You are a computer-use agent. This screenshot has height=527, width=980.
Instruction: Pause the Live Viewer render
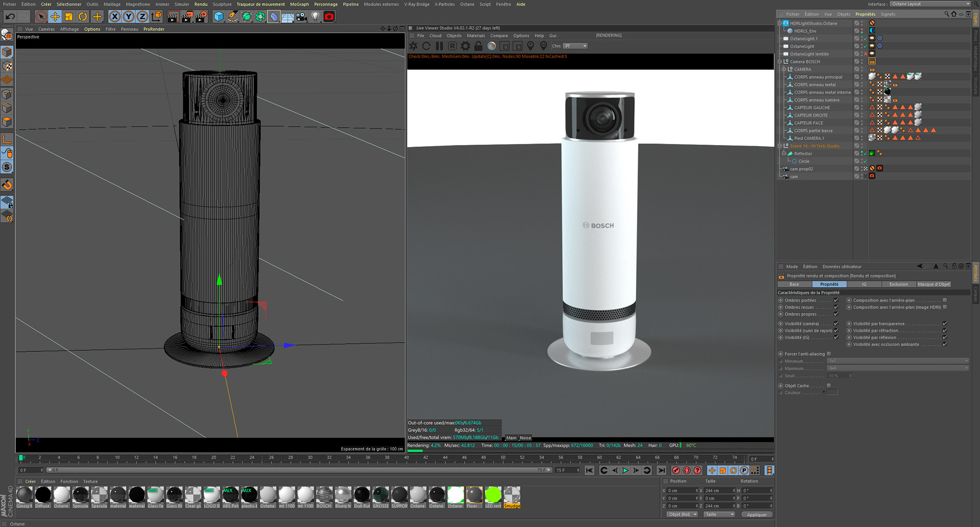[439, 46]
